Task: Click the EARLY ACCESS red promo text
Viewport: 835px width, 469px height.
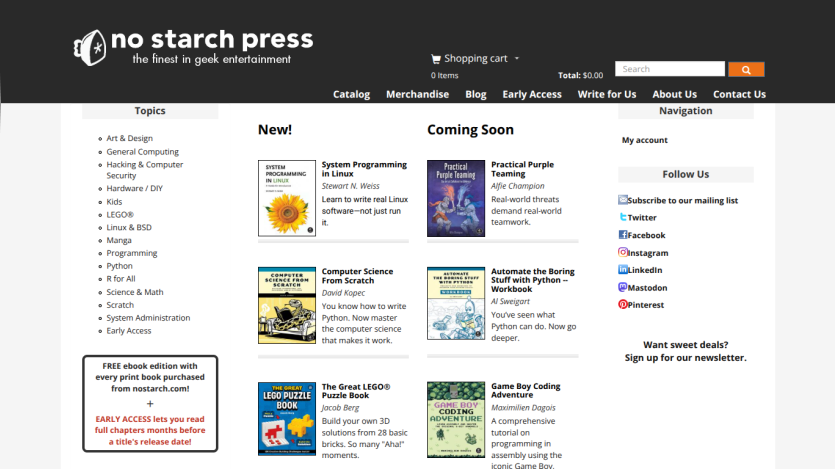Action: coord(150,430)
